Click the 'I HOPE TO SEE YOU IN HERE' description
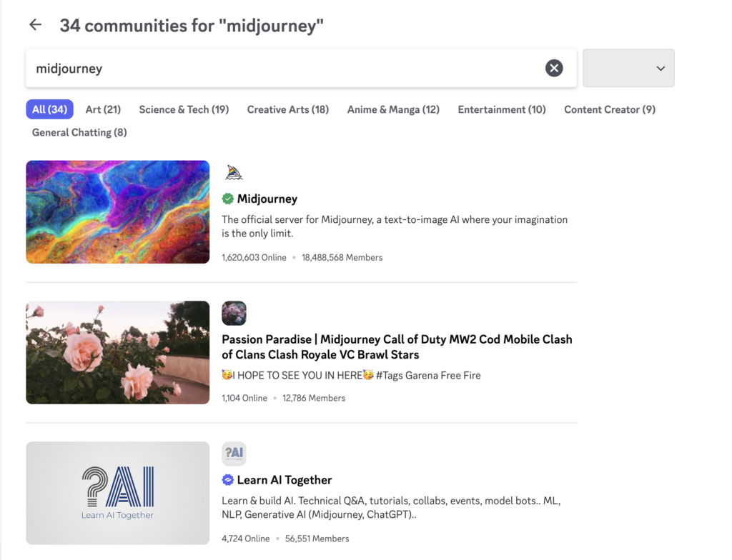The image size is (732, 560). [x=351, y=375]
